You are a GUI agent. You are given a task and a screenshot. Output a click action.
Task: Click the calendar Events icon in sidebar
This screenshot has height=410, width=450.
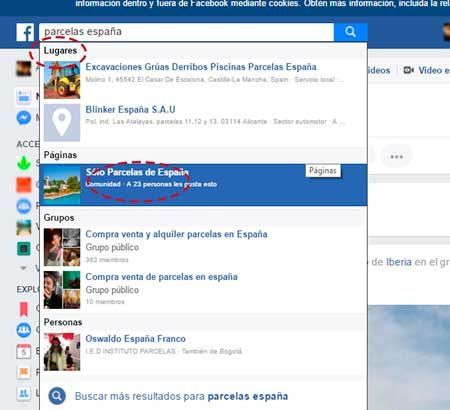pos(24,351)
